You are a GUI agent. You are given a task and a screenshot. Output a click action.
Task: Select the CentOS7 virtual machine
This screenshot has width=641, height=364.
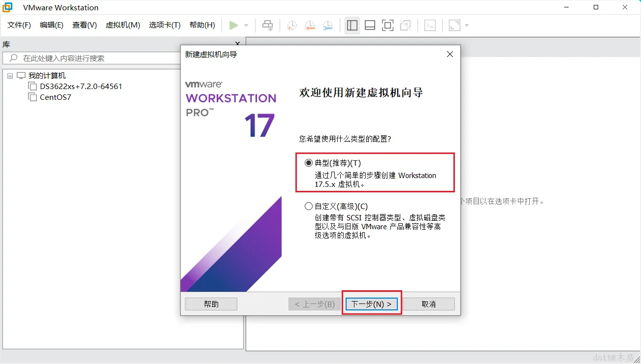click(56, 97)
